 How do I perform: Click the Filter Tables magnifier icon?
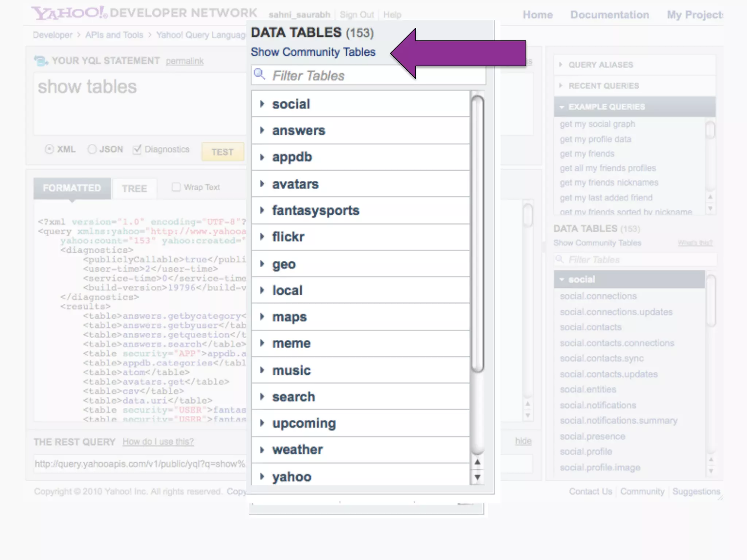[259, 74]
